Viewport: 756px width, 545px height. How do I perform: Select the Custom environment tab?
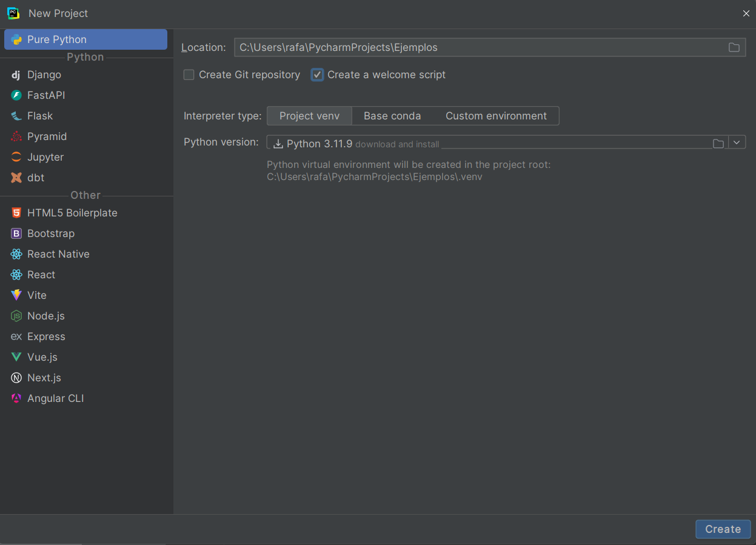[x=497, y=116]
